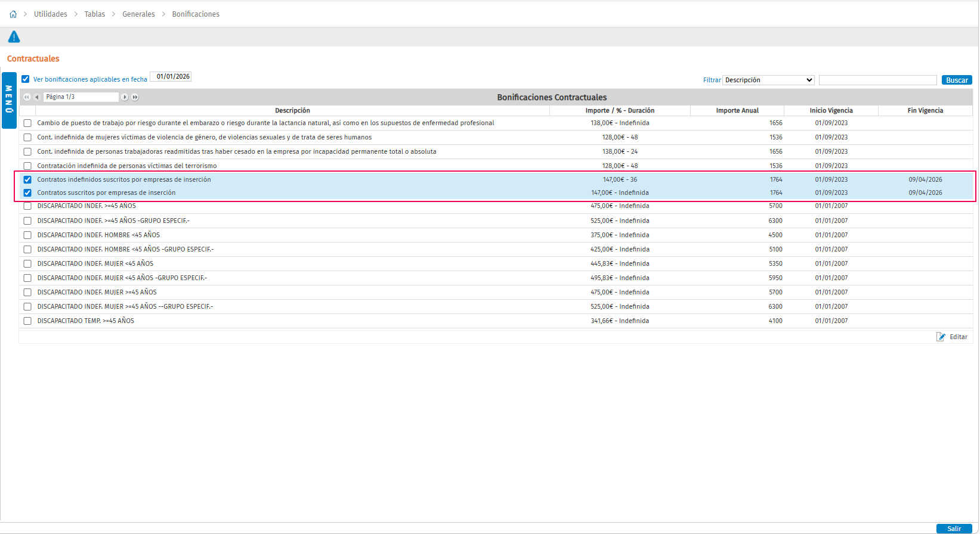Check the 'Cambio de puesto de trabajo' row
The width and height of the screenshot is (980, 534).
click(x=27, y=123)
